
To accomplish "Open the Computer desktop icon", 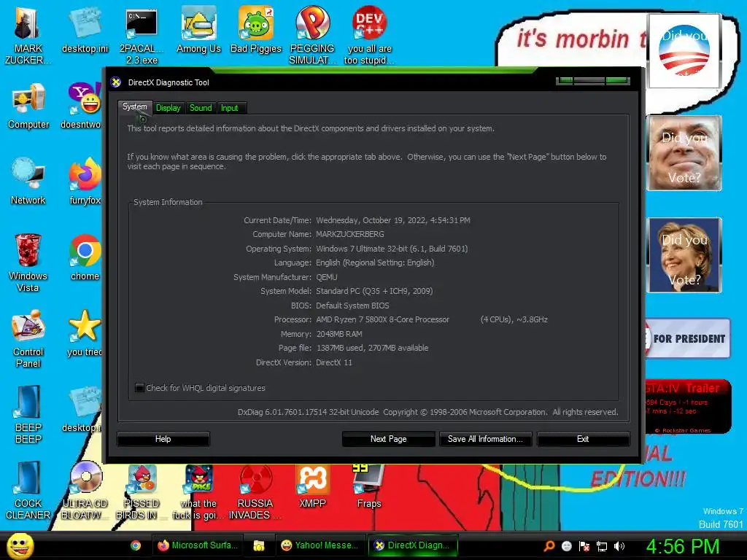I will pos(28,106).
